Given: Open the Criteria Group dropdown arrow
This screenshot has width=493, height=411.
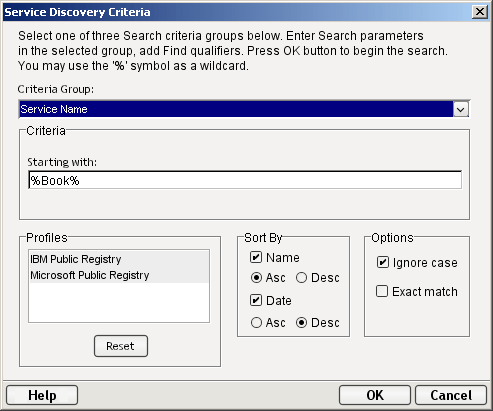Looking at the screenshot, I should pyautogui.click(x=461, y=109).
